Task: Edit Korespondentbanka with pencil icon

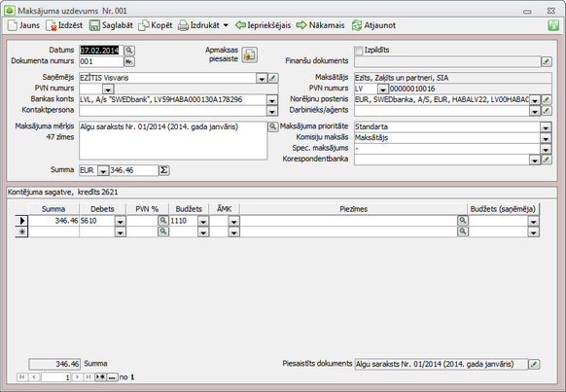Action: (547, 160)
